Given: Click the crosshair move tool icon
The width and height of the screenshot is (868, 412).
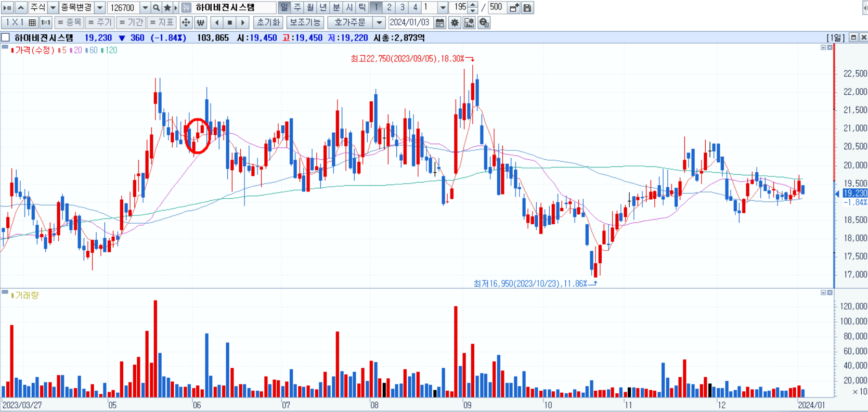Looking at the screenshot, I should pyautogui.click(x=186, y=22).
